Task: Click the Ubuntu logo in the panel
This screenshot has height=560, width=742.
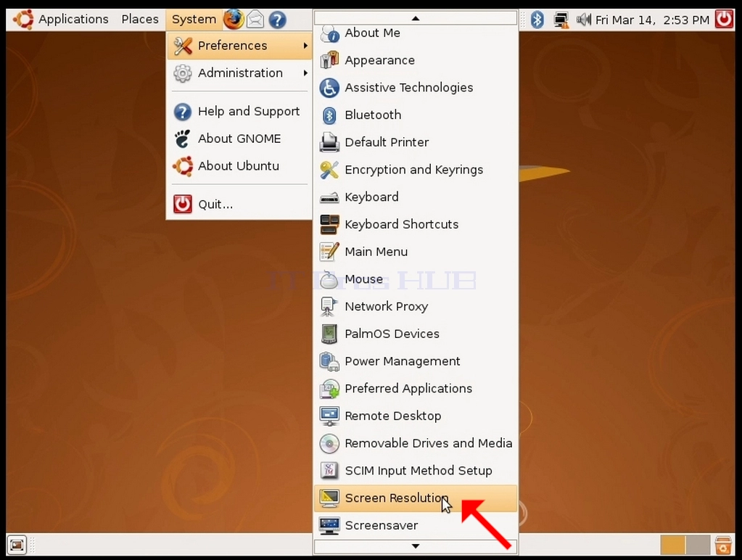Action: [24, 20]
